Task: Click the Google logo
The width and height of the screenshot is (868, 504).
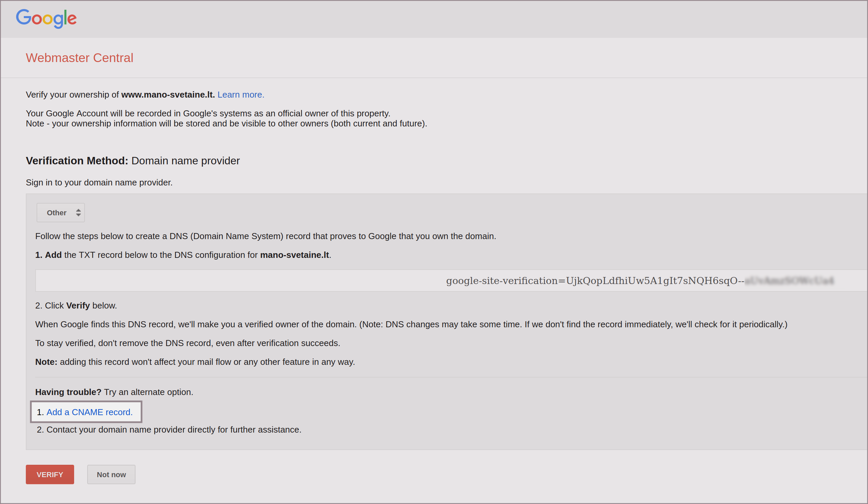Action: point(46,18)
